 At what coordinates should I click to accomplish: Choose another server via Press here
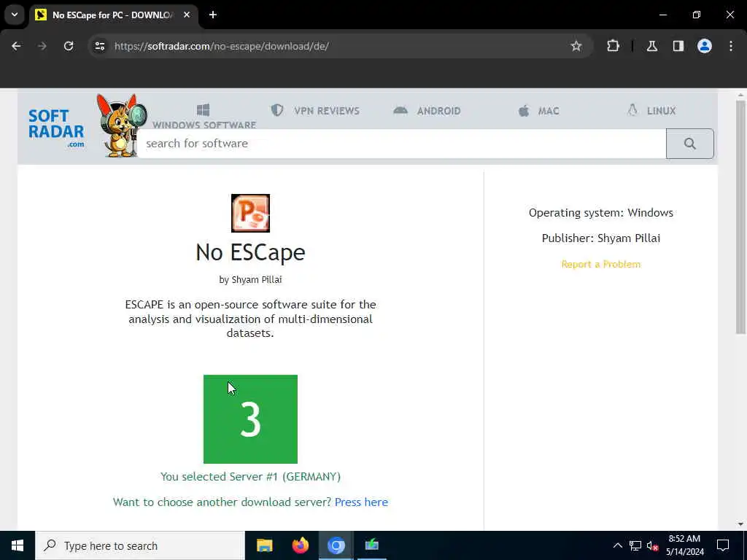(x=362, y=502)
